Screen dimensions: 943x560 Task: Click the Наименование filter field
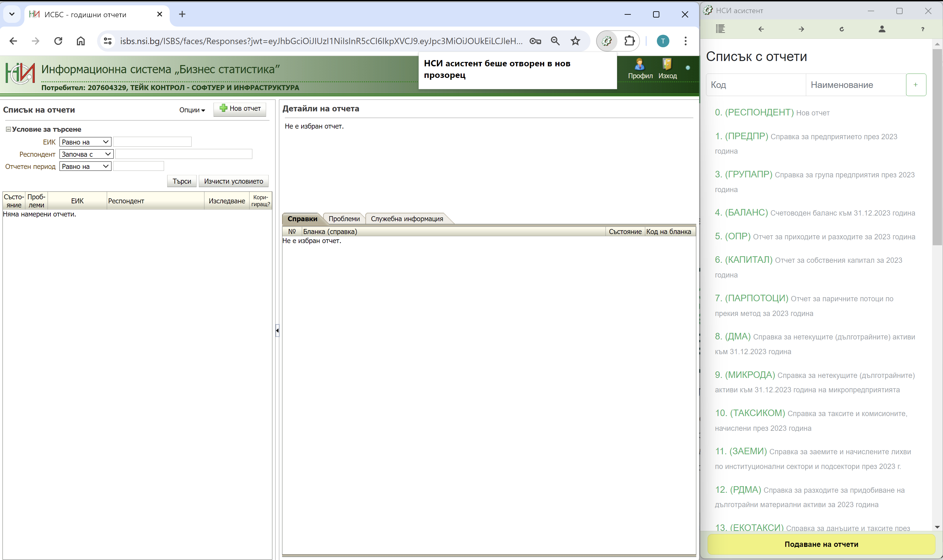[856, 85]
